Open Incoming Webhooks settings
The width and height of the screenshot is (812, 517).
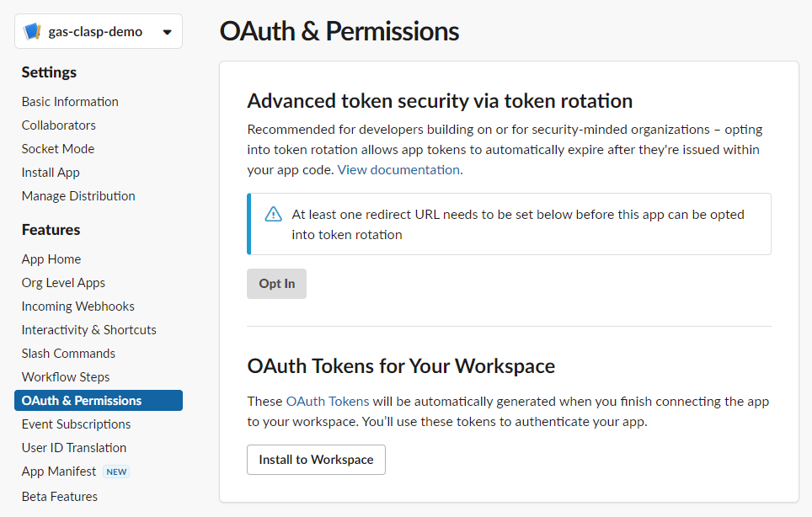pyautogui.click(x=78, y=306)
